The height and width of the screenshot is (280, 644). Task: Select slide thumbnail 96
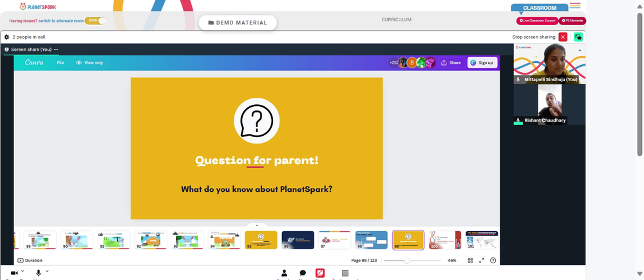pyautogui.click(x=298, y=239)
